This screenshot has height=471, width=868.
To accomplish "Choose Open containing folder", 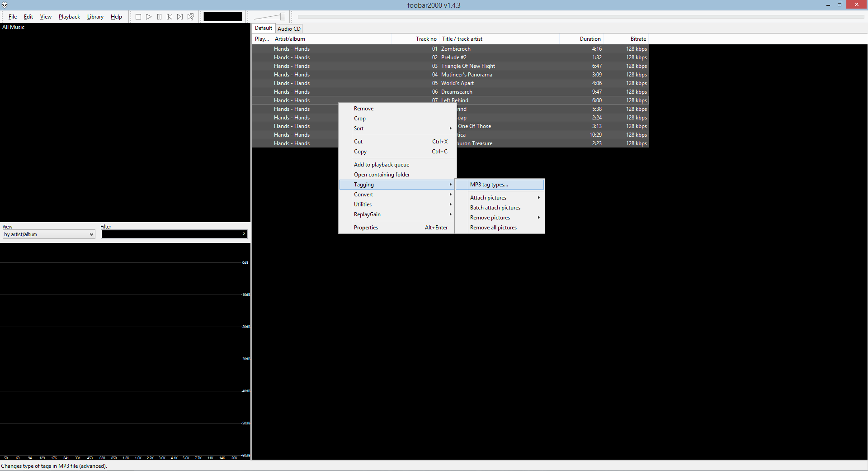I will pyautogui.click(x=398, y=175).
